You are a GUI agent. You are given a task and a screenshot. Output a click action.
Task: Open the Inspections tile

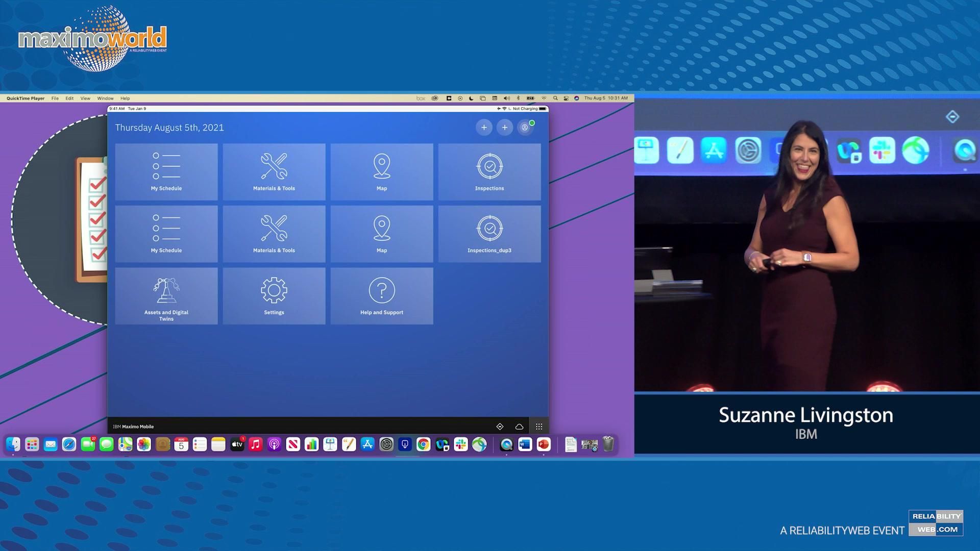coord(489,172)
